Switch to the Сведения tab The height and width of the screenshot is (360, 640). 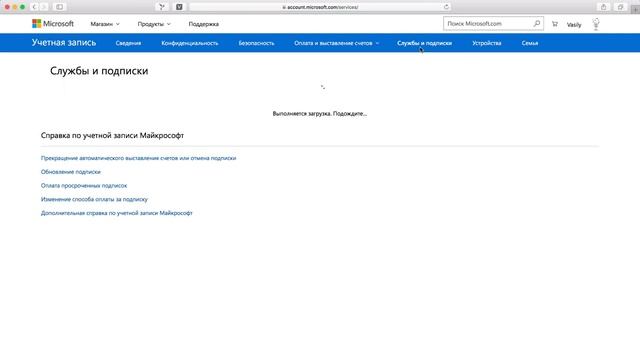pos(128,43)
